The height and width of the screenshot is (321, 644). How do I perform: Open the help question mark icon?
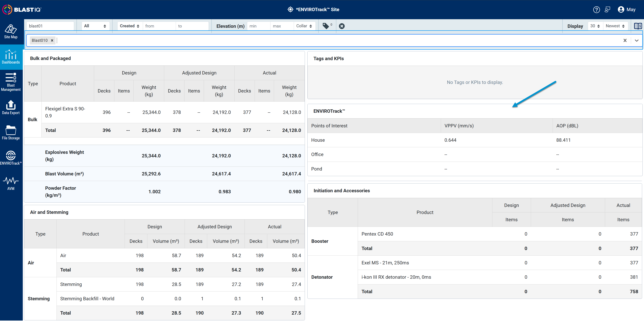(x=596, y=9)
